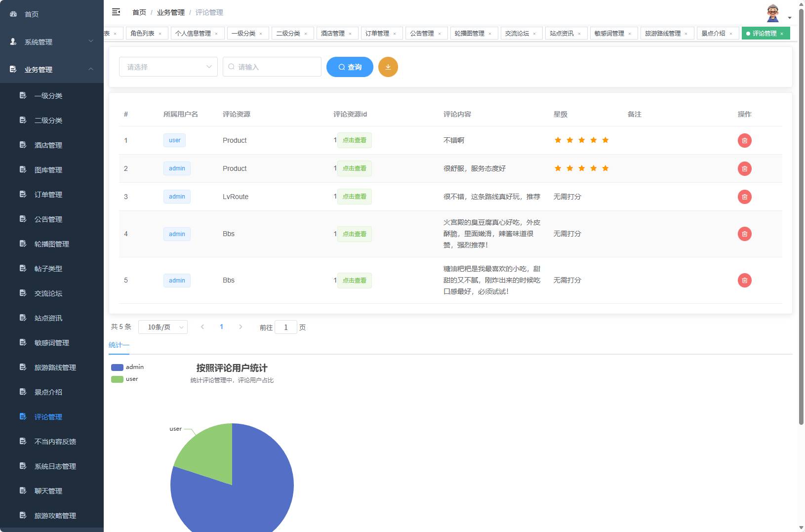Open the 请选择 filter dropdown
Image resolution: width=805 pixels, height=532 pixels.
coord(168,67)
